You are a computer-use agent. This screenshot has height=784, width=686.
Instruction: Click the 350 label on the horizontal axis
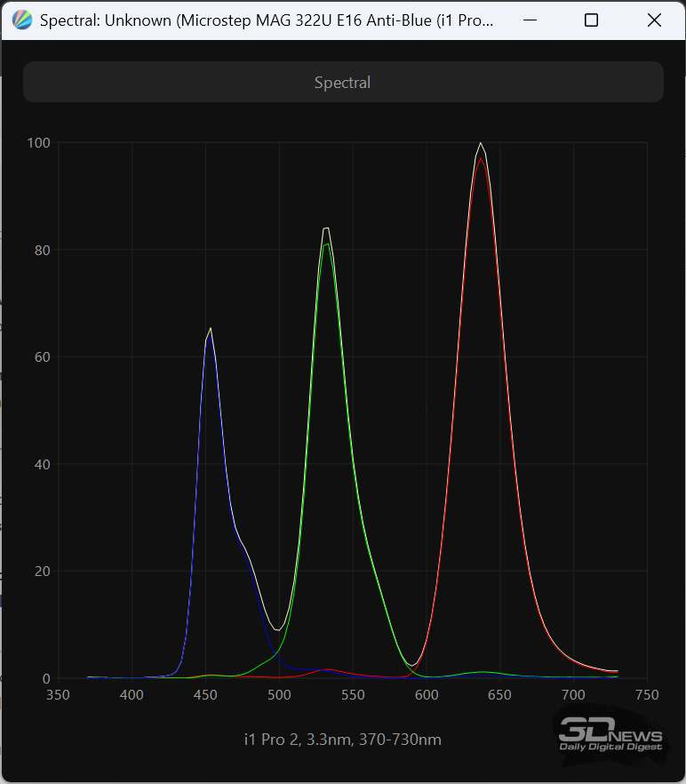(x=58, y=694)
